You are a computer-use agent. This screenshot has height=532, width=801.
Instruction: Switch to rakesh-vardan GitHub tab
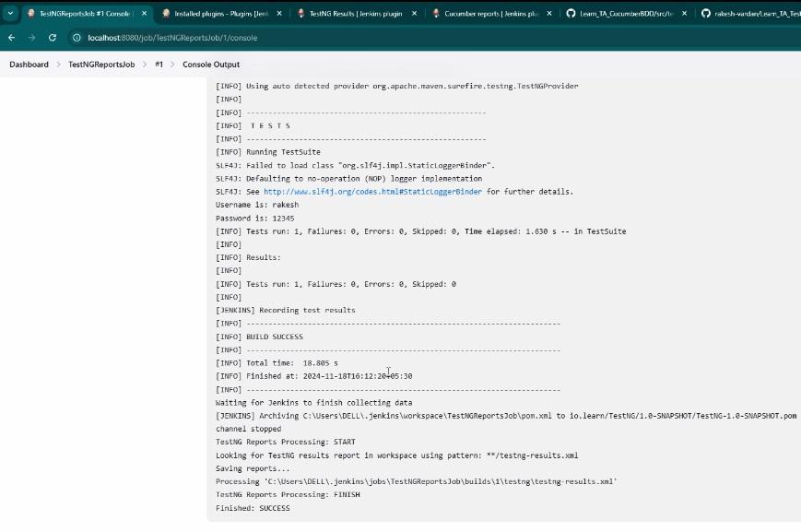[x=750, y=14]
